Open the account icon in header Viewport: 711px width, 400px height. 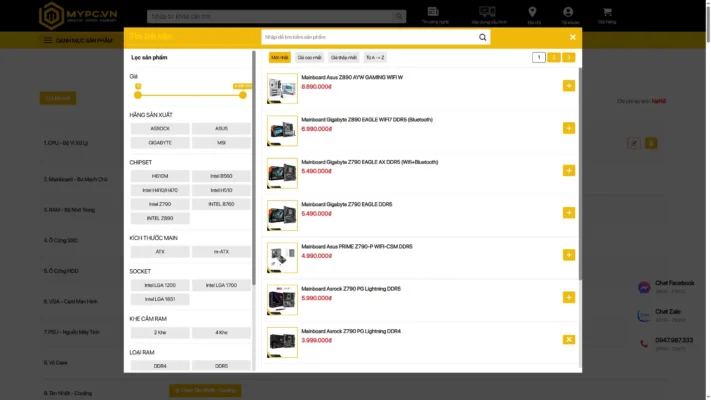click(x=568, y=12)
